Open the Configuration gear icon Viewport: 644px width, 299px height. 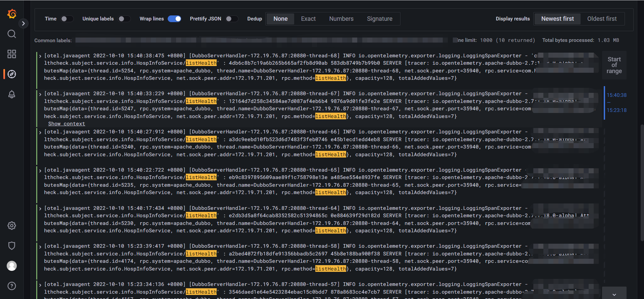pyautogui.click(x=12, y=226)
